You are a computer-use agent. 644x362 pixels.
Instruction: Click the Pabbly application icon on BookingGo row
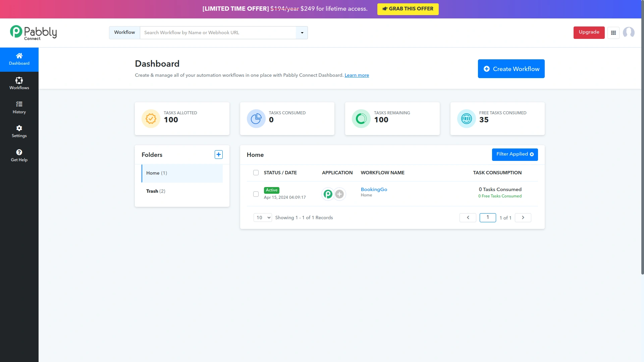coord(328,194)
